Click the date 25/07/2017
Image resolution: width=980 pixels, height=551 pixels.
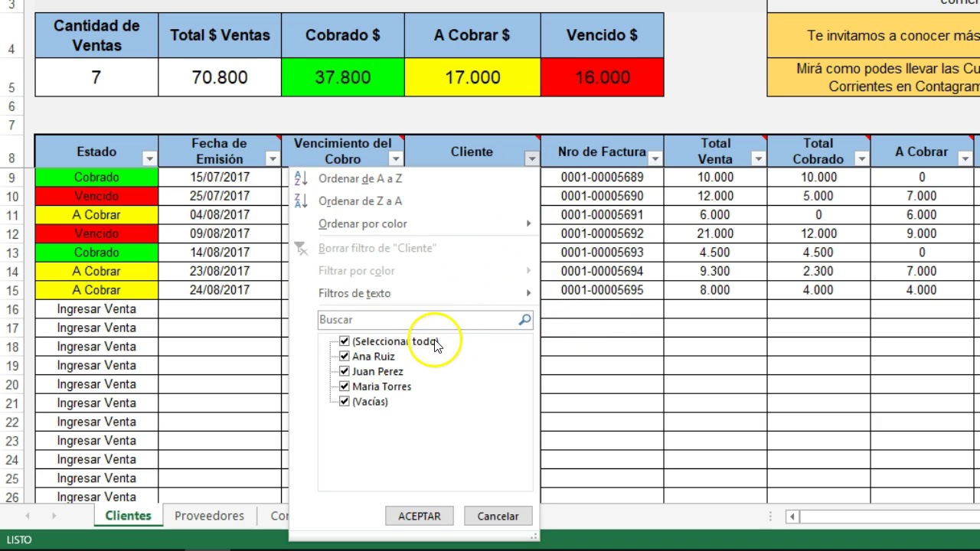pos(220,196)
